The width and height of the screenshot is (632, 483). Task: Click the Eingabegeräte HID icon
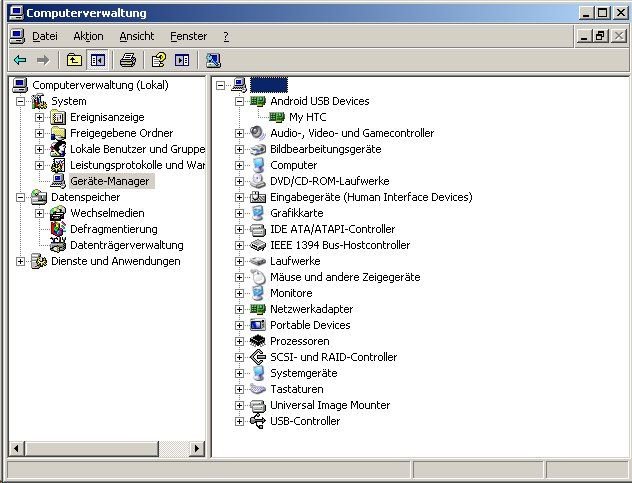coord(258,197)
